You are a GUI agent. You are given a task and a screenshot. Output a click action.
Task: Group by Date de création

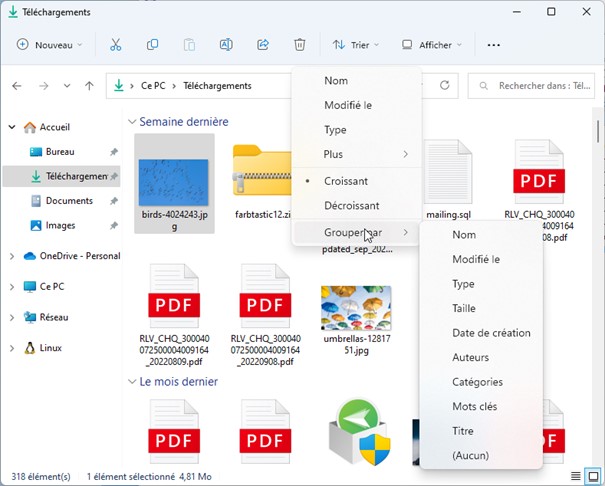pyautogui.click(x=491, y=333)
